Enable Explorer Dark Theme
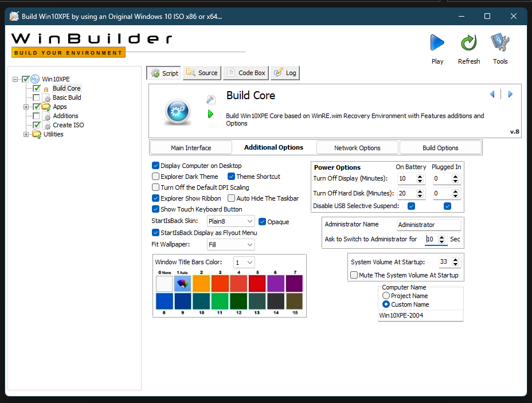Viewport: 532px width, 403px height. pyautogui.click(x=156, y=177)
